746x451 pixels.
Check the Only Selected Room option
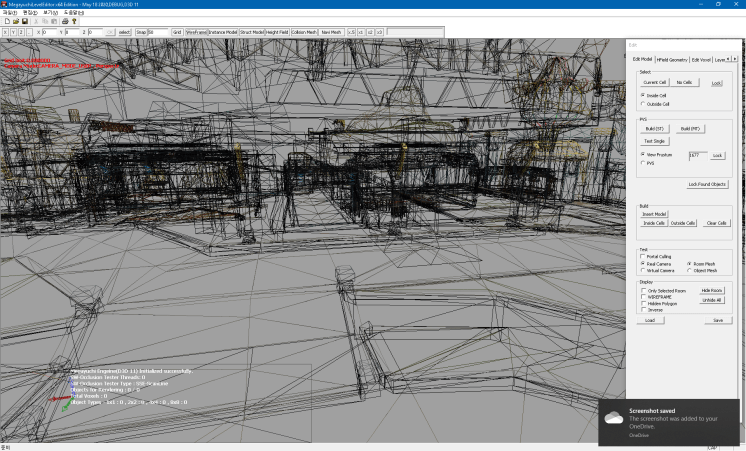point(643,290)
